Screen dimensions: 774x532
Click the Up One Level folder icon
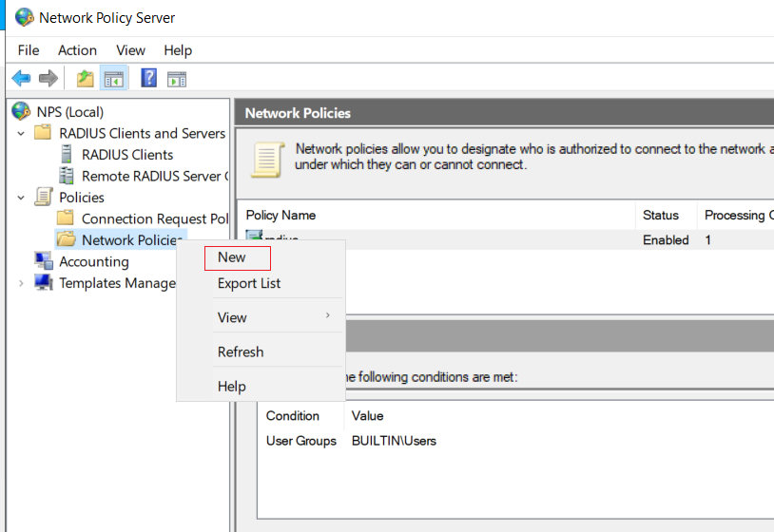[85, 79]
